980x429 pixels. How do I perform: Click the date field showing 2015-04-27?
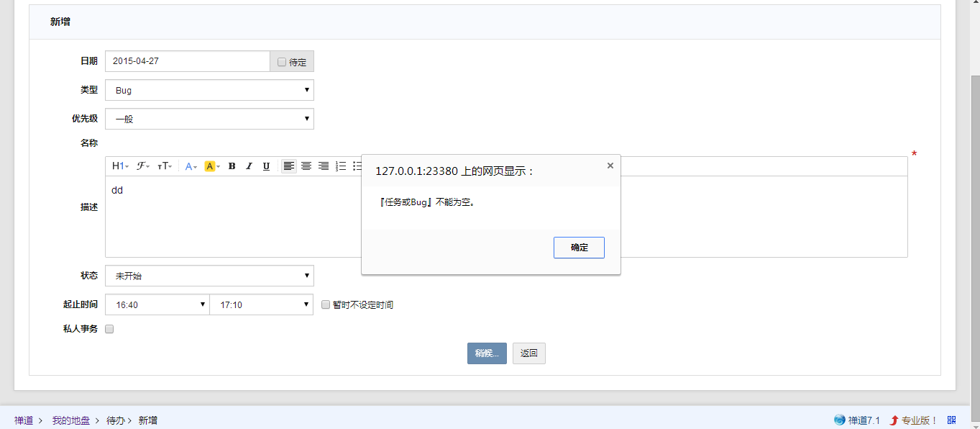pos(187,61)
